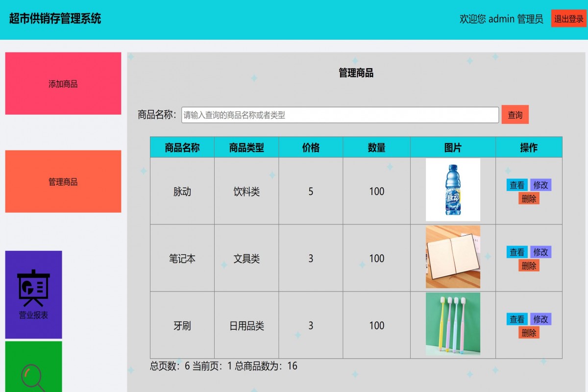Image resolution: width=588 pixels, height=392 pixels.
Task: Open the notebook image for 笔记本
Action: [452, 258]
